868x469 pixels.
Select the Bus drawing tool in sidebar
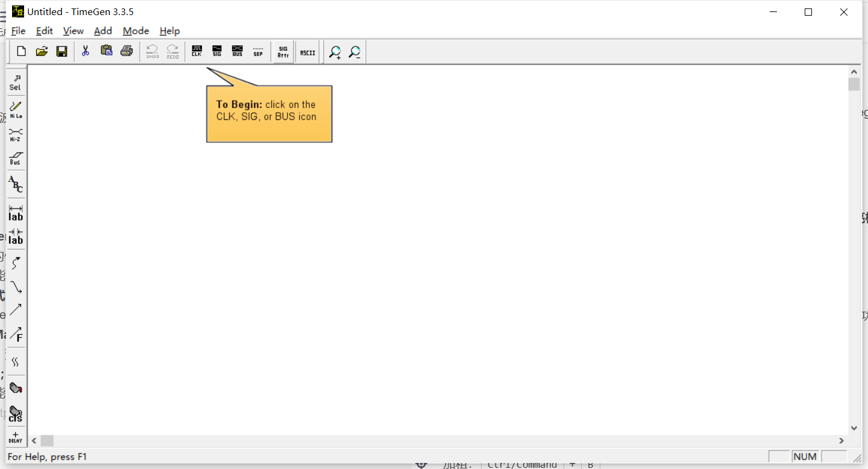pos(15,159)
